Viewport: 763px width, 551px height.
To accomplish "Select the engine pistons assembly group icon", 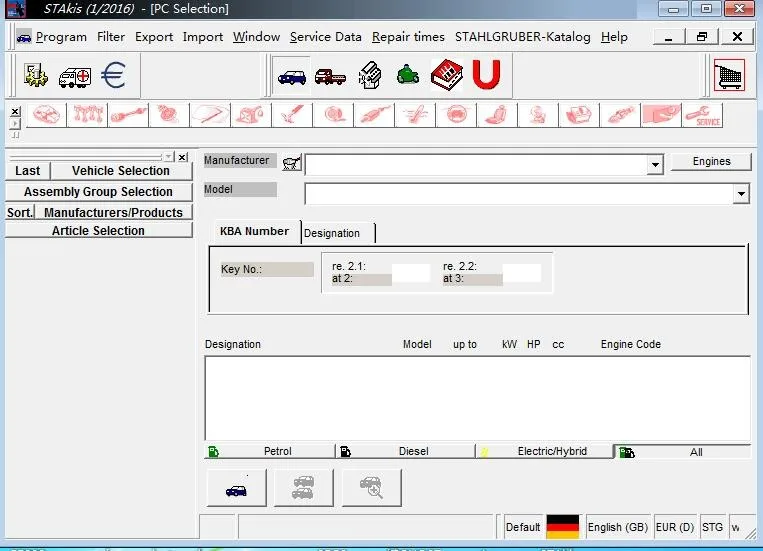I will [x=87, y=115].
